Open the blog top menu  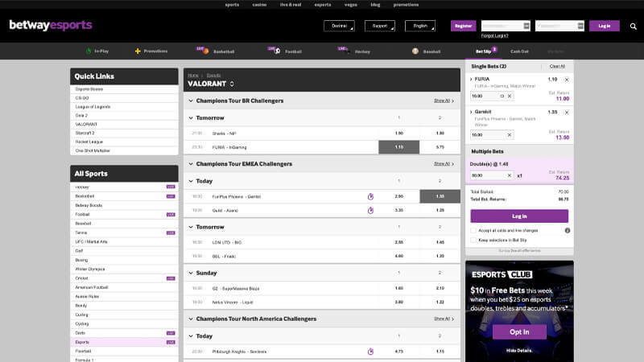click(x=375, y=5)
